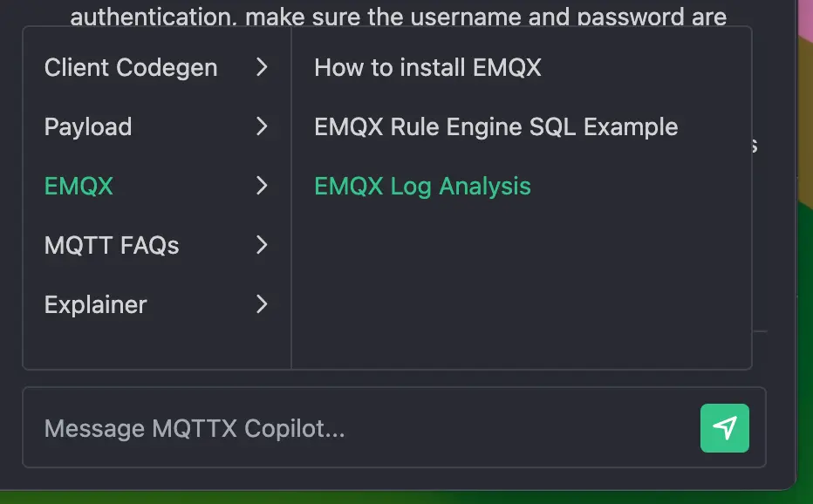Expand the Client Codegen submenu

[262, 67]
